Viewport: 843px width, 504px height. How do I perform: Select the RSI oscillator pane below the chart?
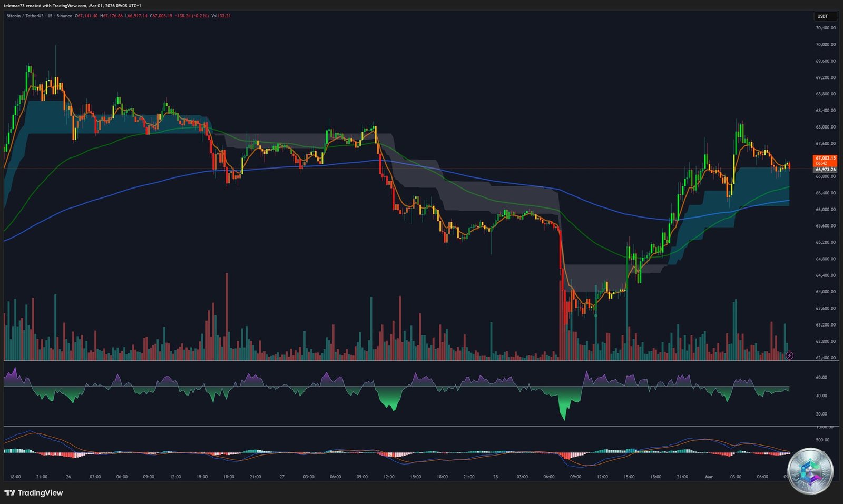point(395,392)
